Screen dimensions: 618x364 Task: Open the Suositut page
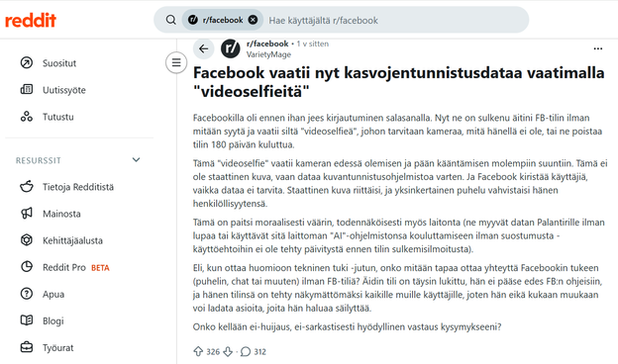(59, 63)
